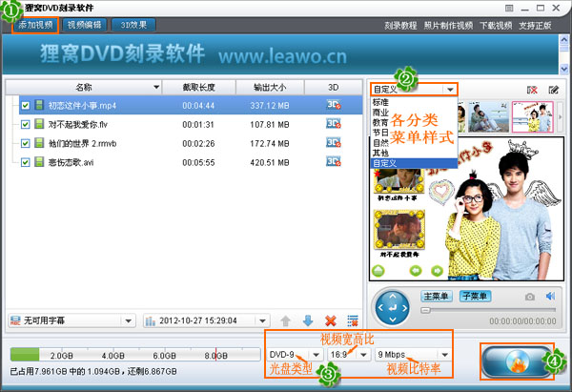Select 其他 menu style category
Screen dimensions: 572x392
tap(380, 153)
